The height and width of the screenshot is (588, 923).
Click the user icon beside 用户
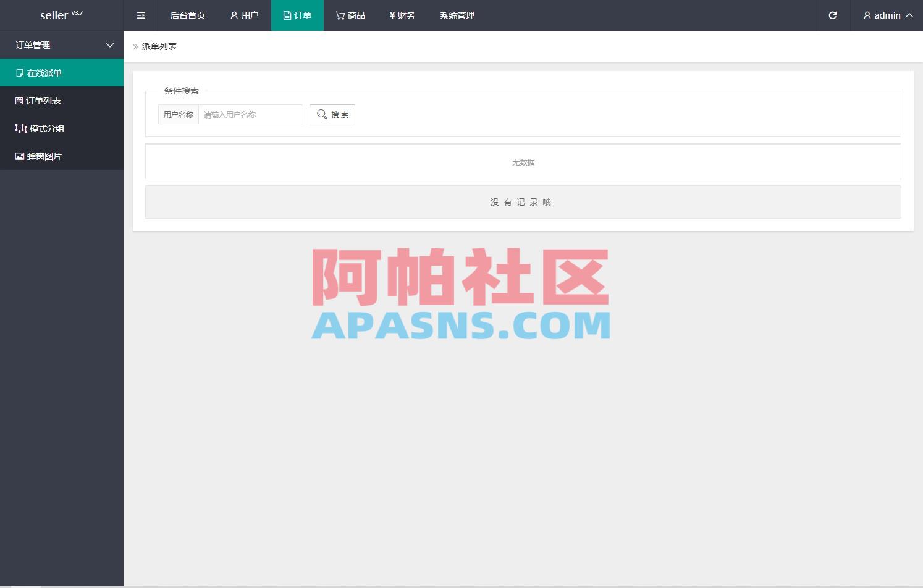pos(233,15)
